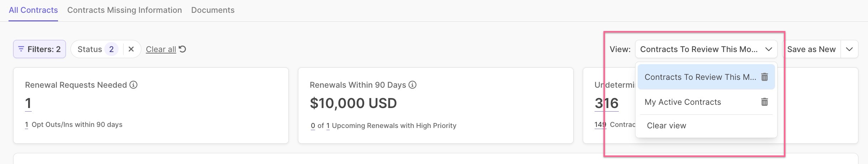Delete the My Active Contracts view
Screen dimensions: 868x164
[x=764, y=102]
